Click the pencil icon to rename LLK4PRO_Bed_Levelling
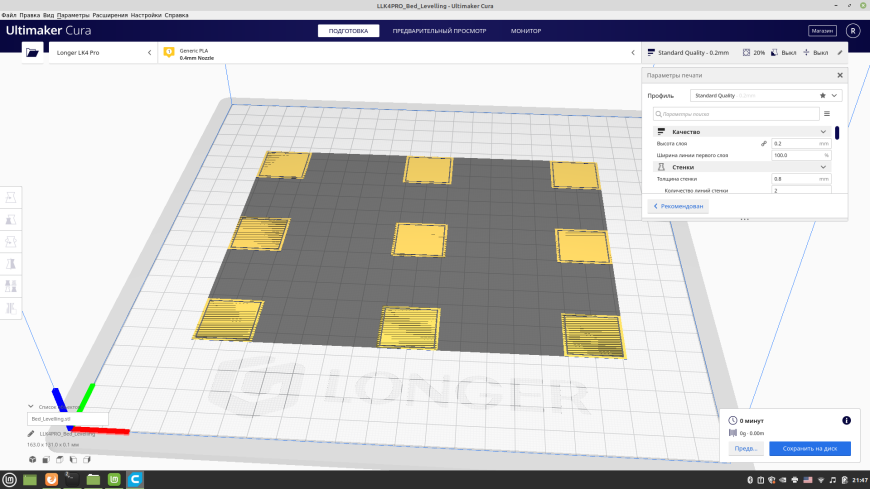Image resolution: width=870 pixels, height=489 pixels. [31, 433]
